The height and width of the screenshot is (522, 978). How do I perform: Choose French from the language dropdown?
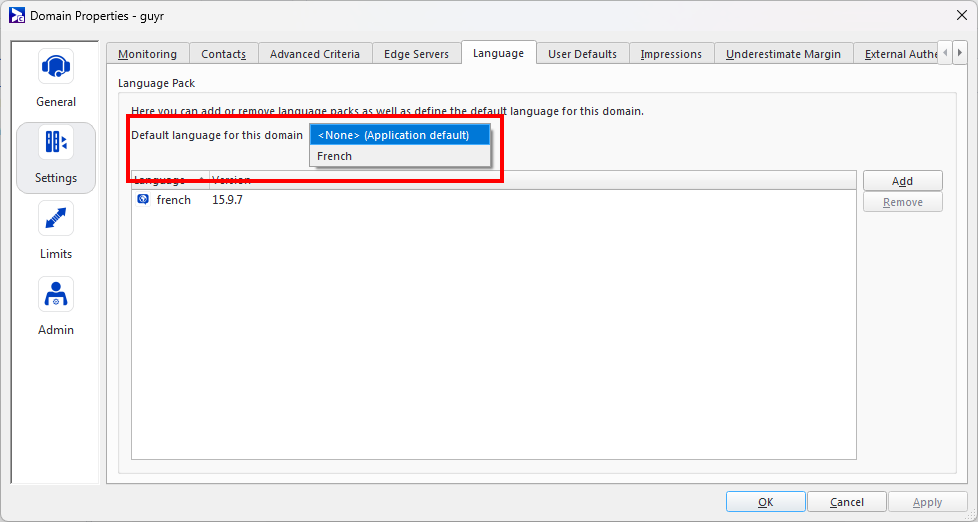[334, 156]
